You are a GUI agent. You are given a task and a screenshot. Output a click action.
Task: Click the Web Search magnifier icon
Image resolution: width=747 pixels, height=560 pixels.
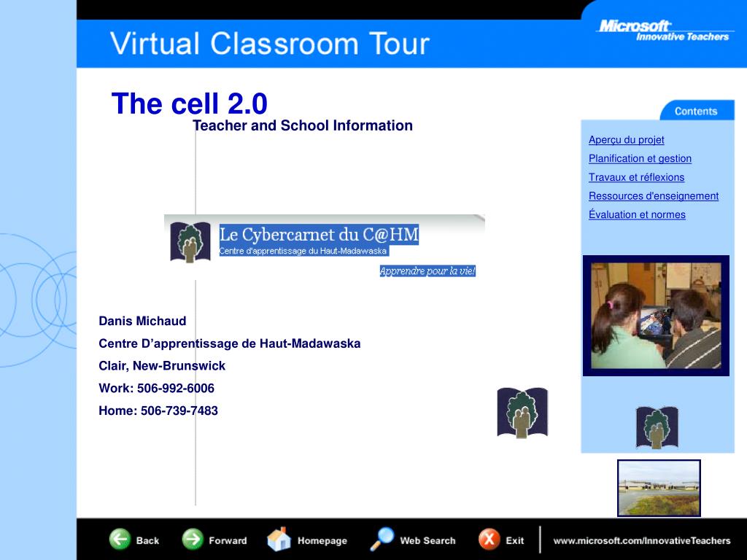382,539
